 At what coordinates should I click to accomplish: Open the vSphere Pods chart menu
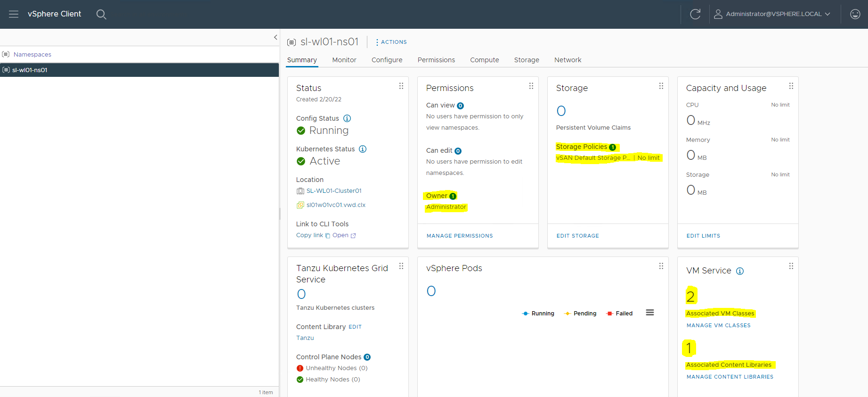click(x=650, y=313)
